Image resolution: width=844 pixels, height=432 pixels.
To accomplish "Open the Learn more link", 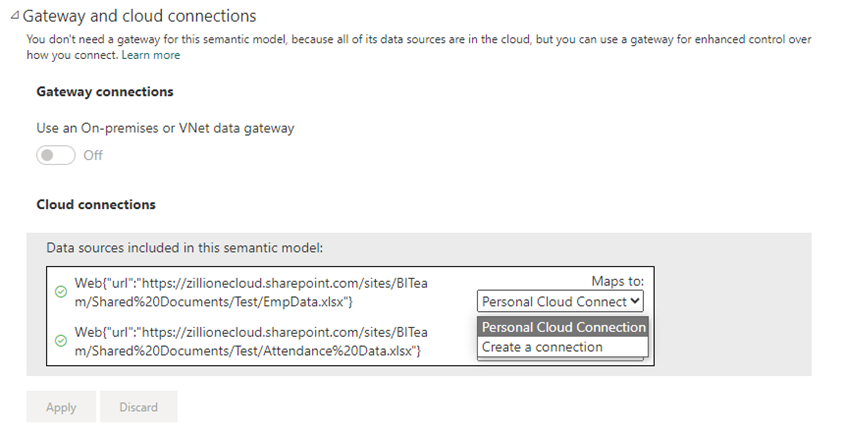I will (x=151, y=55).
